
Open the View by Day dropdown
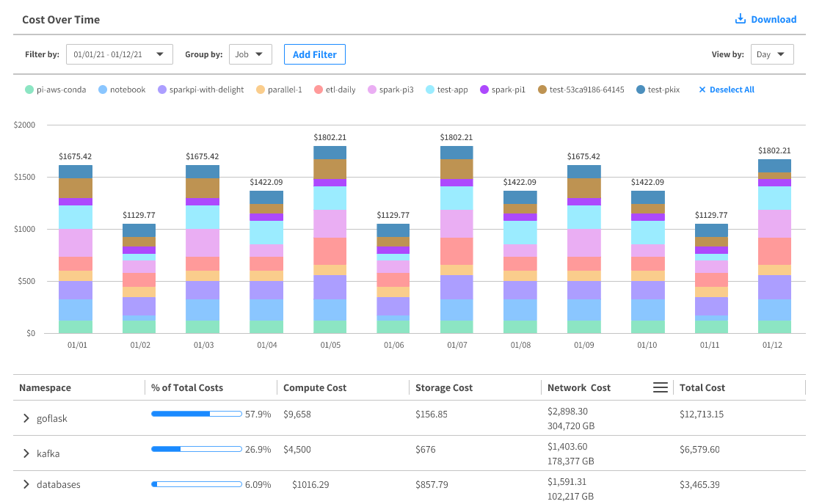click(x=774, y=54)
